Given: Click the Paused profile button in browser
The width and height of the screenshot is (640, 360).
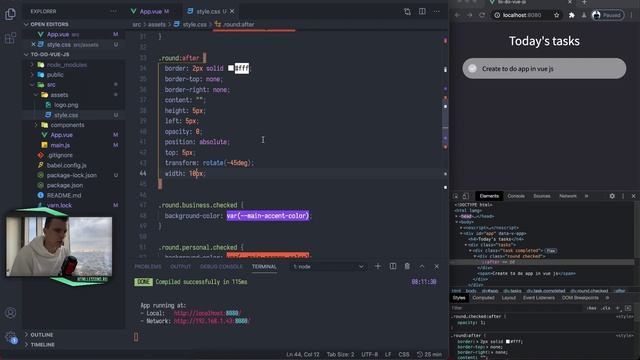Looking at the screenshot, I should pos(608,15).
